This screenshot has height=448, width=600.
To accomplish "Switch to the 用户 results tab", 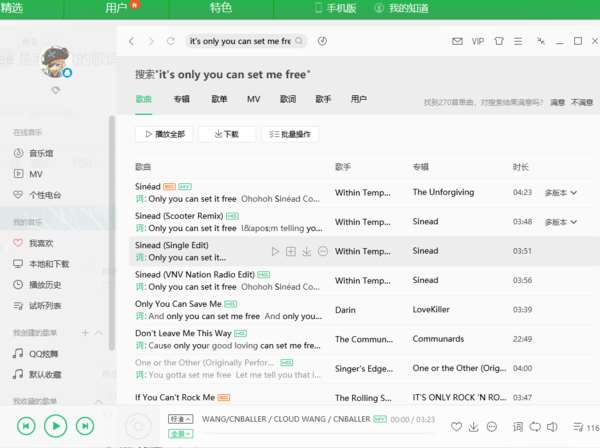I will point(359,99).
